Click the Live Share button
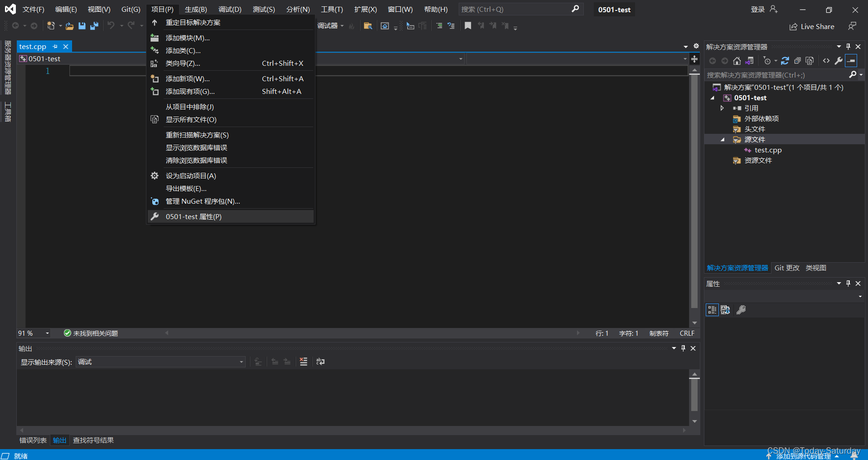The image size is (868, 460). [812, 26]
